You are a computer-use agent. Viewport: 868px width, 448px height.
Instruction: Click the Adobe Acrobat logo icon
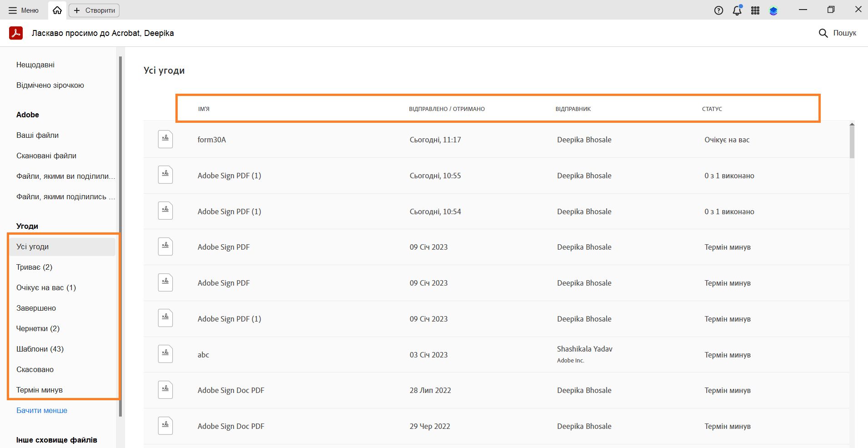[16, 33]
